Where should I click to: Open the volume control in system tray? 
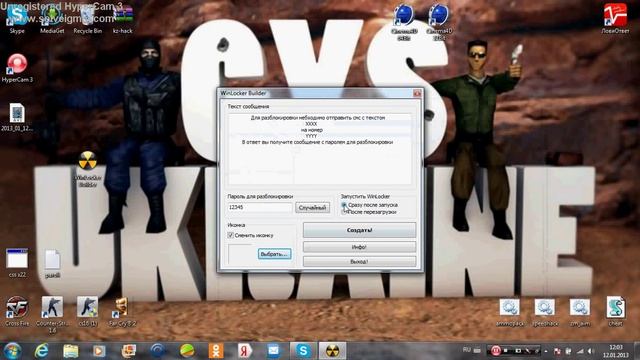click(x=590, y=351)
